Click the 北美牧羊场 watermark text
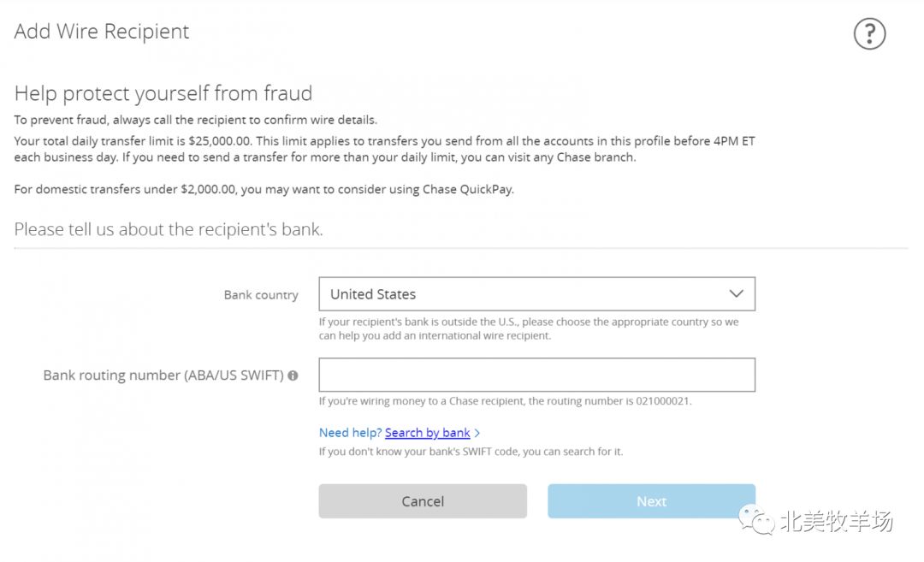This screenshot has height=562, width=924. (836, 521)
